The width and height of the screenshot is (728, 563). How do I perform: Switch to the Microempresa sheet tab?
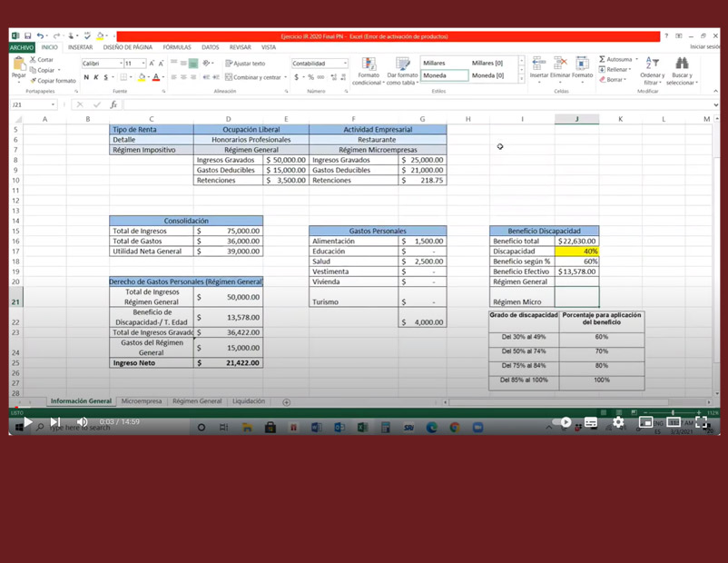pyautogui.click(x=142, y=401)
